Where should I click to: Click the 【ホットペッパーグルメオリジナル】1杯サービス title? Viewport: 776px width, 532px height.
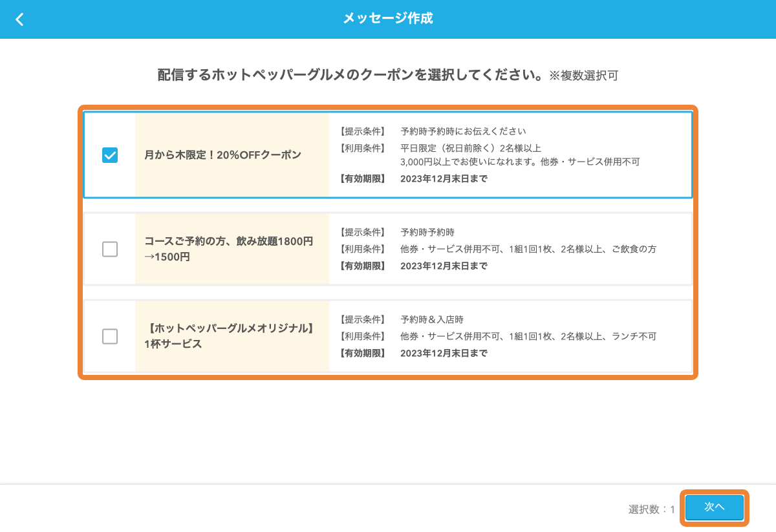(x=229, y=336)
